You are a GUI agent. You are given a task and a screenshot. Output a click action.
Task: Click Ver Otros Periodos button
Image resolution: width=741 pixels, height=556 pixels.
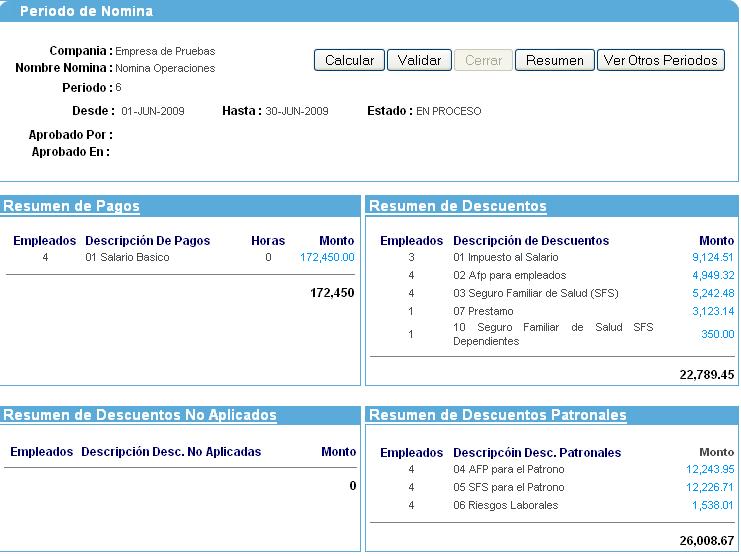pos(660,60)
